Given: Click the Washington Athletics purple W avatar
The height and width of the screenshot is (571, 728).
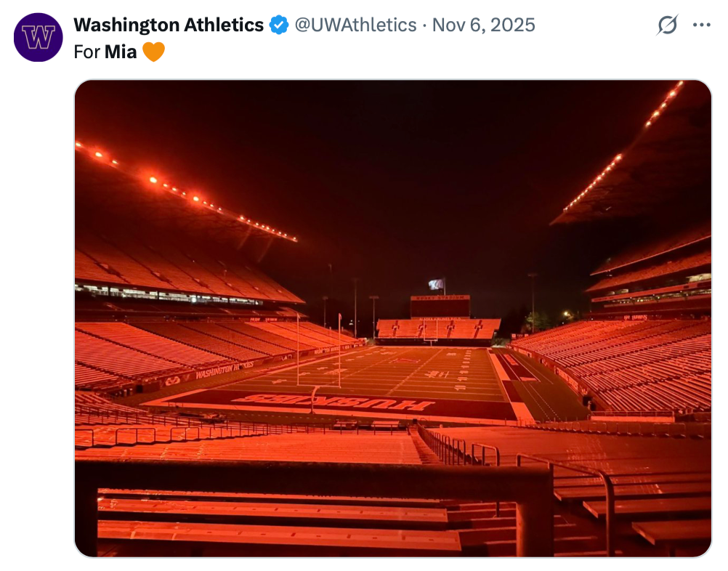Looking at the screenshot, I should coord(39,37).
